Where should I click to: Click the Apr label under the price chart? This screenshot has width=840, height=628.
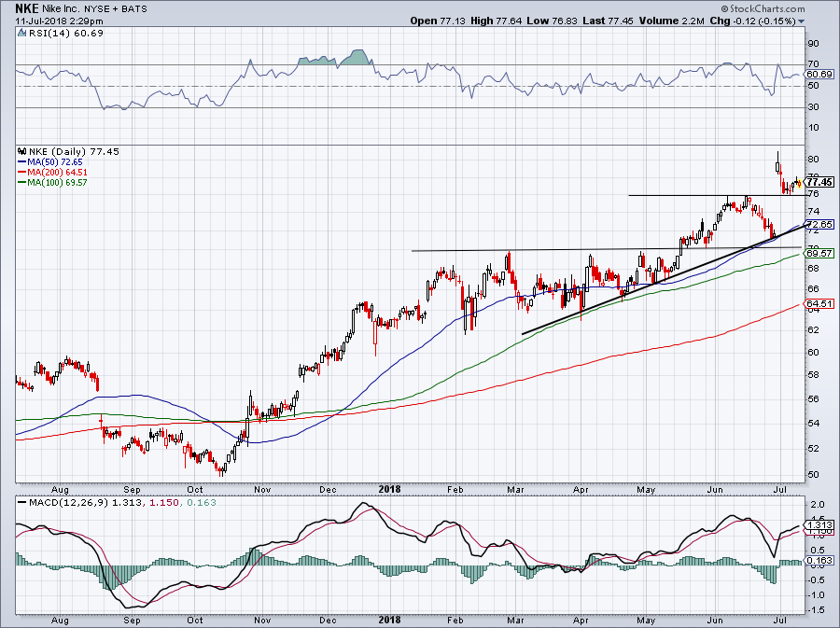[x=581, y=490]
